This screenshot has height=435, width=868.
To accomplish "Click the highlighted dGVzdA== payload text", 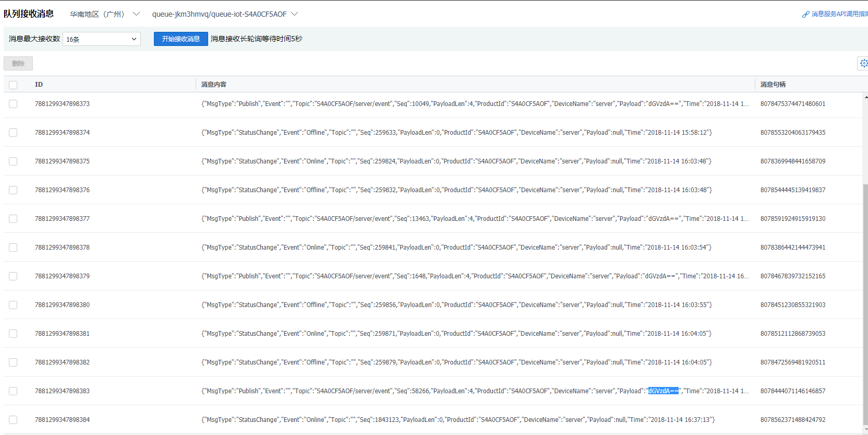I will coord(663,391).
